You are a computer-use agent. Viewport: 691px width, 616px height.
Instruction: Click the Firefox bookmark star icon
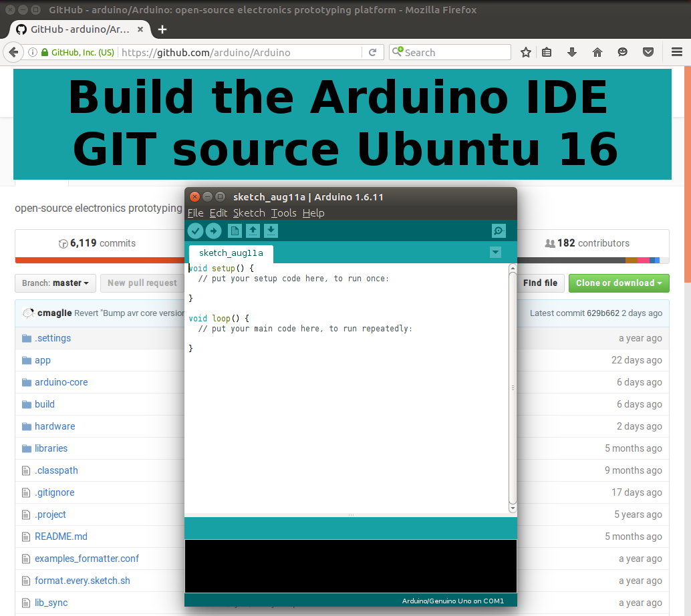526,52
